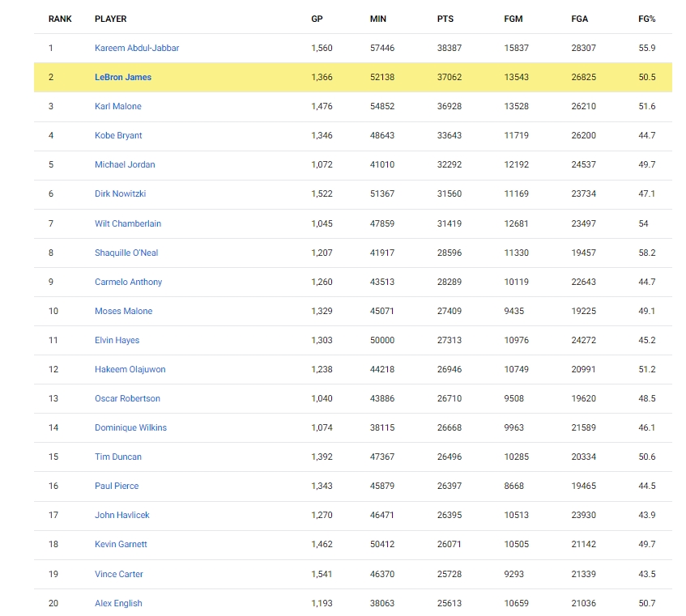Image resolution: width=686 pixels, height=616 pixels.
Task: Sort by the RANK column header
Action: pos(60,19)
